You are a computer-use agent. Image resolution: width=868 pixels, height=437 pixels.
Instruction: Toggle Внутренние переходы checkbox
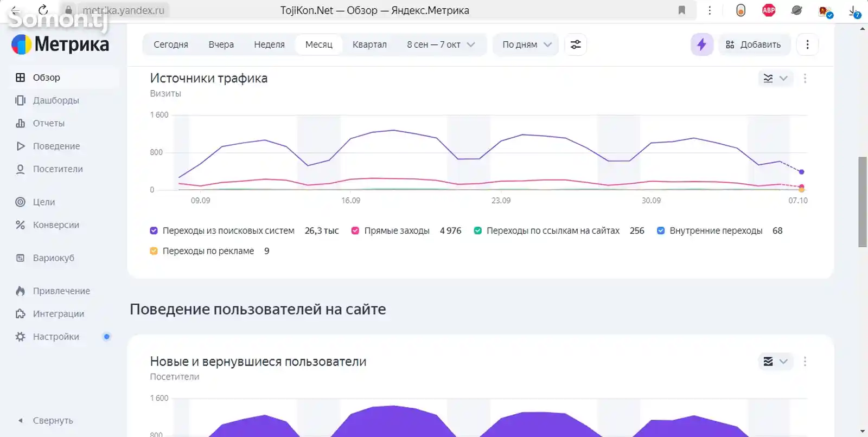point(661,230)
